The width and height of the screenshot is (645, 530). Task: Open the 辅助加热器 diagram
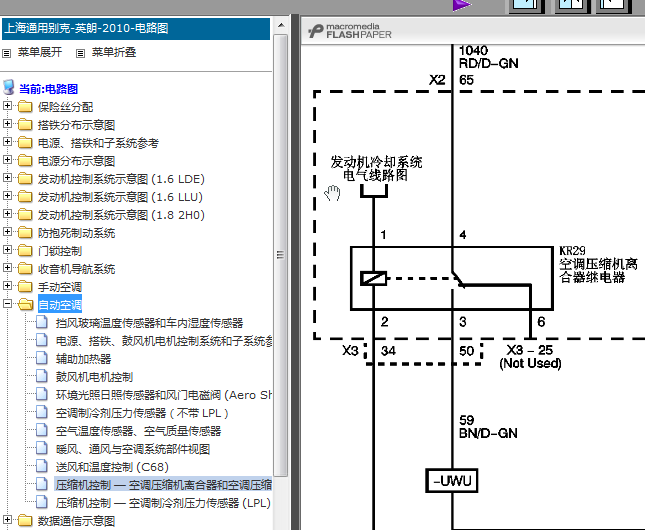pyautogui.click(x=84, y=359)
